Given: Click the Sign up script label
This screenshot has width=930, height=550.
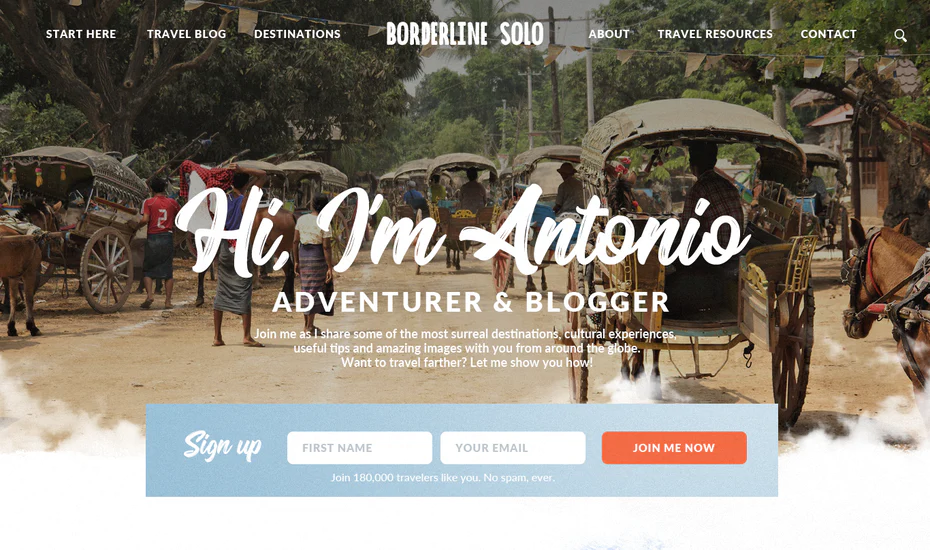Looking at the screenshot, I should [x=222, y=446].
